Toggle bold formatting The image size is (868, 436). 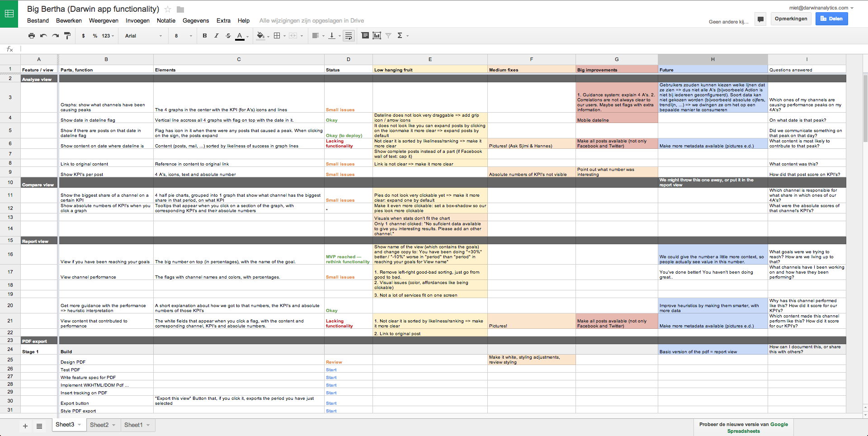205,36
